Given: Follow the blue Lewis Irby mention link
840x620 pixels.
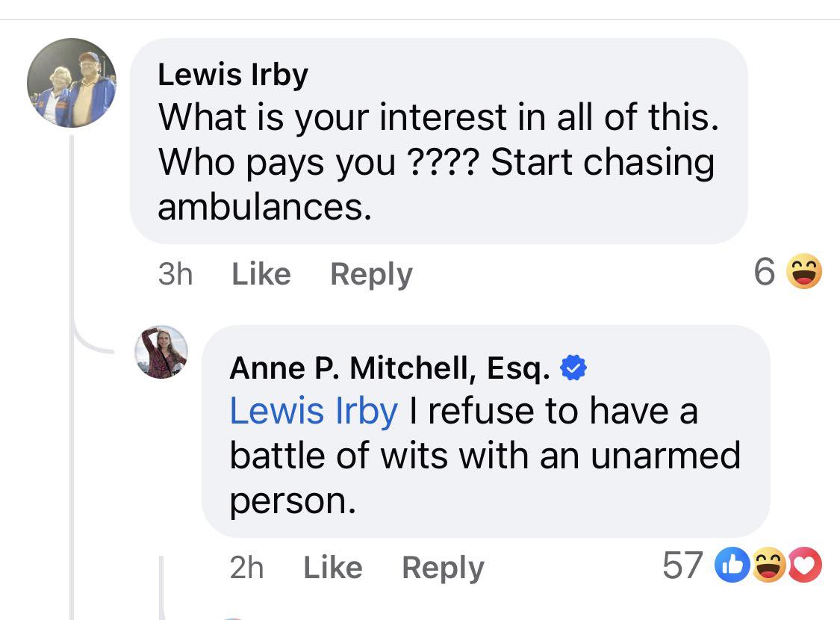Looking at the screenshot, I should (314, 411).
